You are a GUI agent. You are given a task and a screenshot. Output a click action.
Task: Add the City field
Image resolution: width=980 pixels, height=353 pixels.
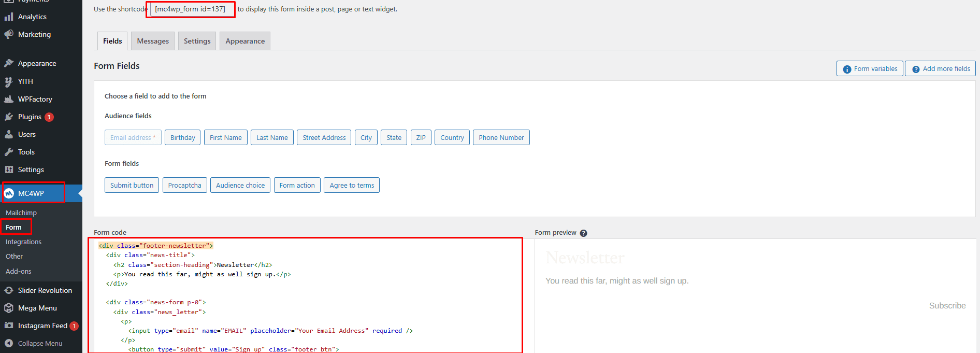pyautogui.click(x=366, y=137)
